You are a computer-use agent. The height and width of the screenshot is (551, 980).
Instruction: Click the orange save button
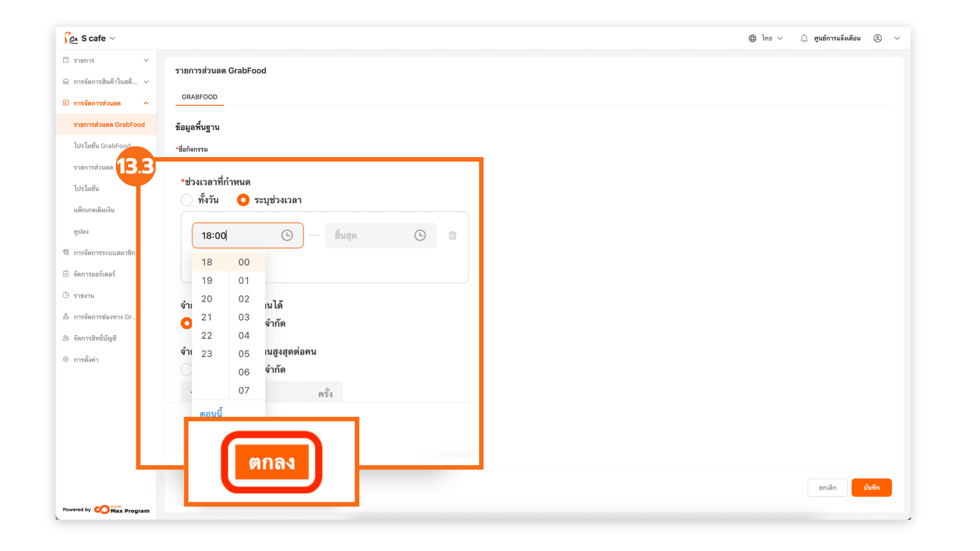tap(871, 487)
